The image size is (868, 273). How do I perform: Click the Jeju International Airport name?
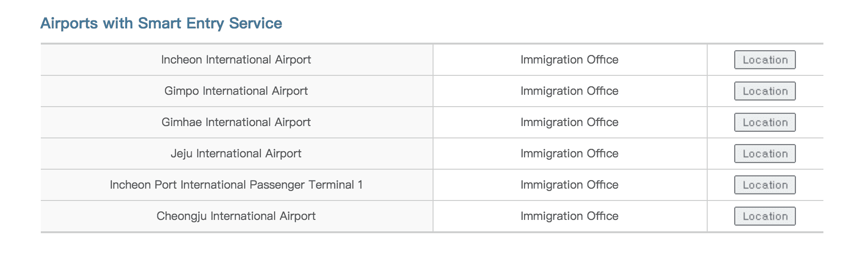pyautogui.click(x=236, y=154)
